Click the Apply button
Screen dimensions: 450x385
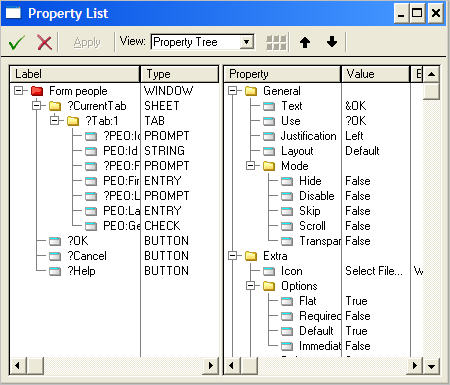(x=87, y=42)
